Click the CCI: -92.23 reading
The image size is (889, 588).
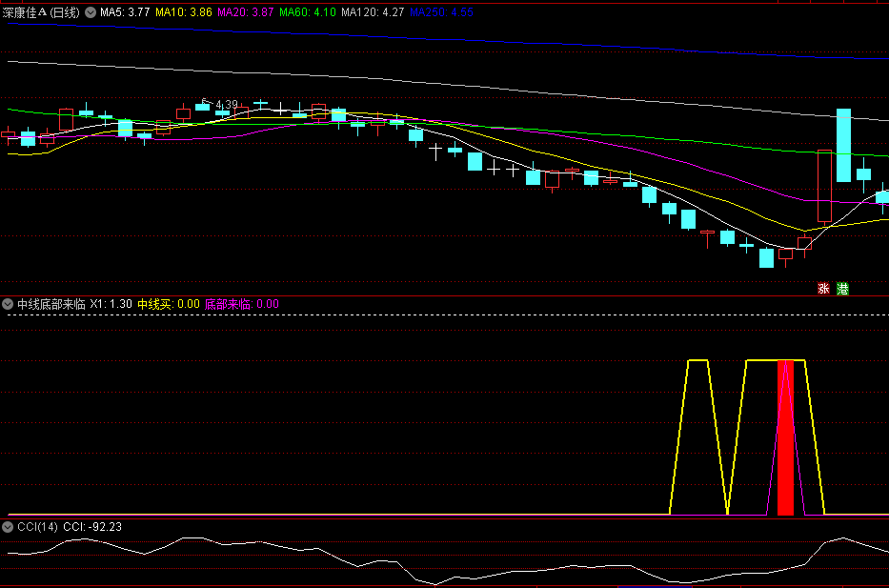(92, 527)
